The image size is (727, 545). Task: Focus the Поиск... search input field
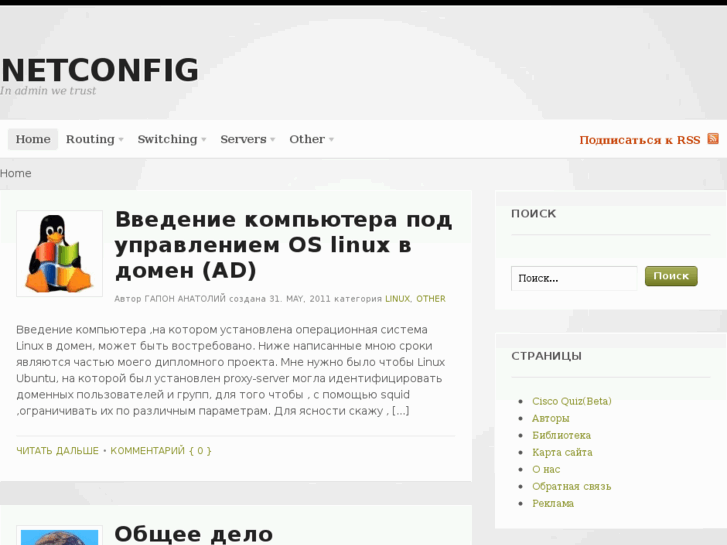[574, 278]
